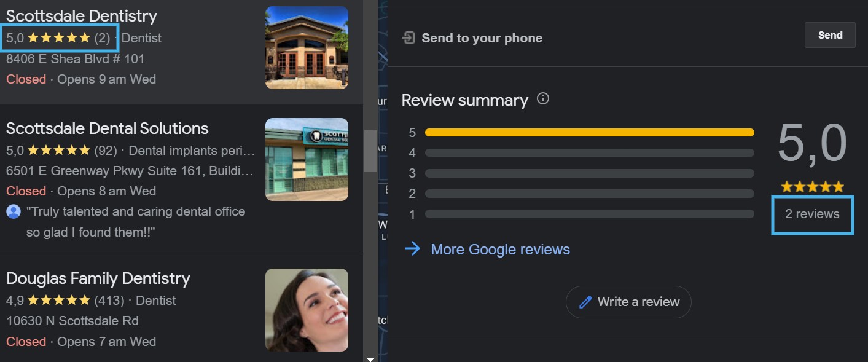Click Douglas Family Dentistry rating (413)

tap(65, 301)
